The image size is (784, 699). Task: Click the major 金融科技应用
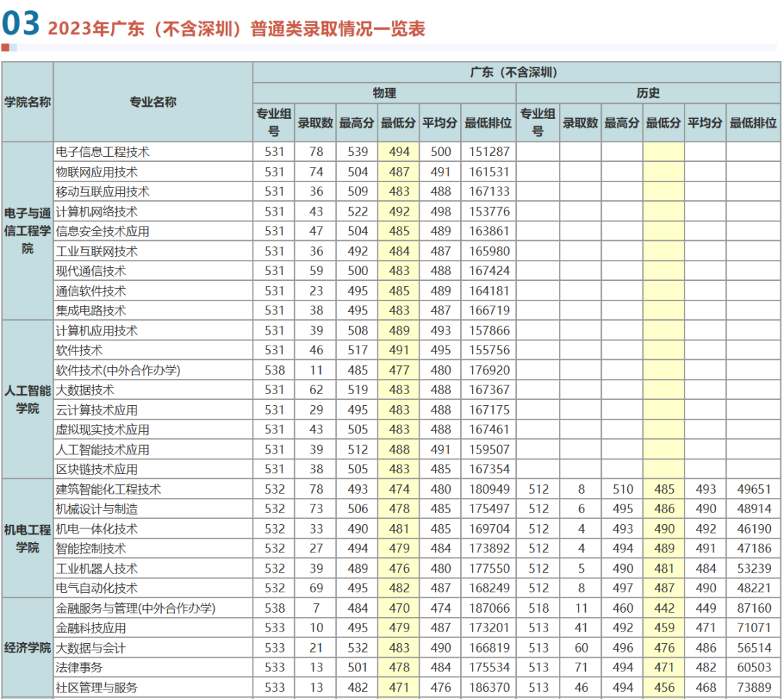91,628
